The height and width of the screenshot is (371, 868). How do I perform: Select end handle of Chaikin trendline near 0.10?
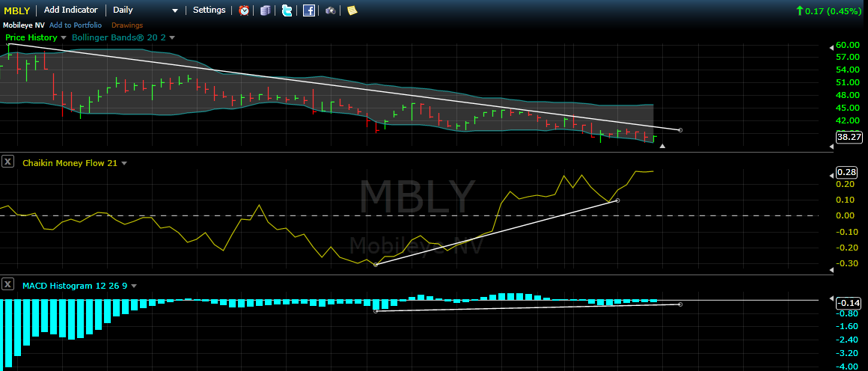tap(617, 200)
